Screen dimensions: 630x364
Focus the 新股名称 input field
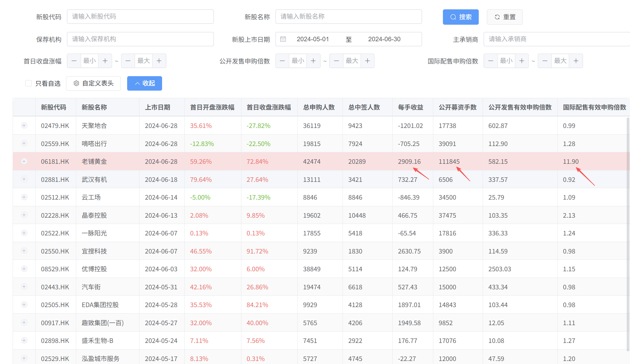tap(349, 17)
